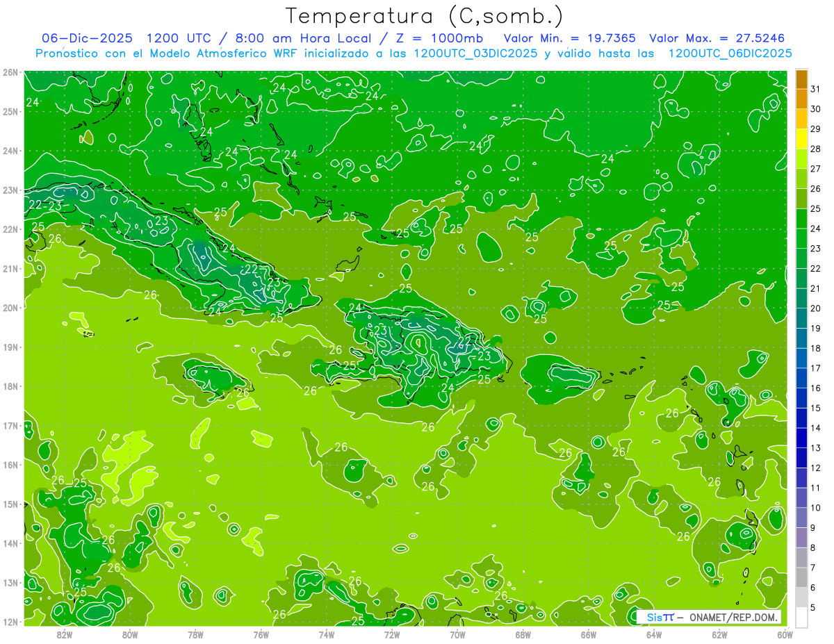Click color scale value 30
The image size is (834, 644).
[x=816, y=109]
